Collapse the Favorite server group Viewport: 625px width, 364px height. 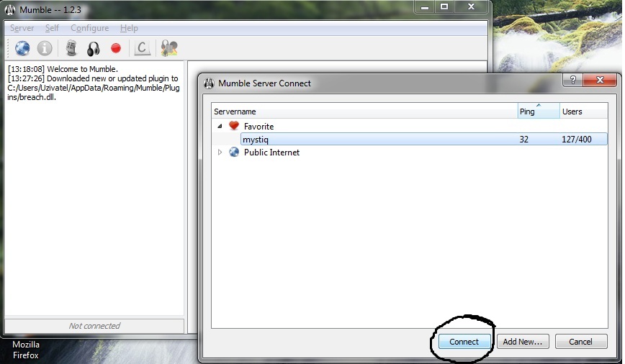point(220,126)
